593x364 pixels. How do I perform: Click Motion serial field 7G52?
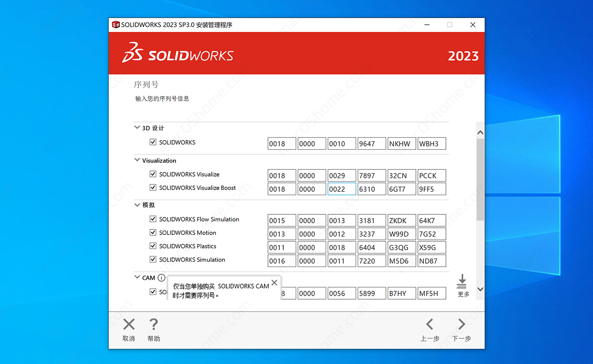pos(432,234)
